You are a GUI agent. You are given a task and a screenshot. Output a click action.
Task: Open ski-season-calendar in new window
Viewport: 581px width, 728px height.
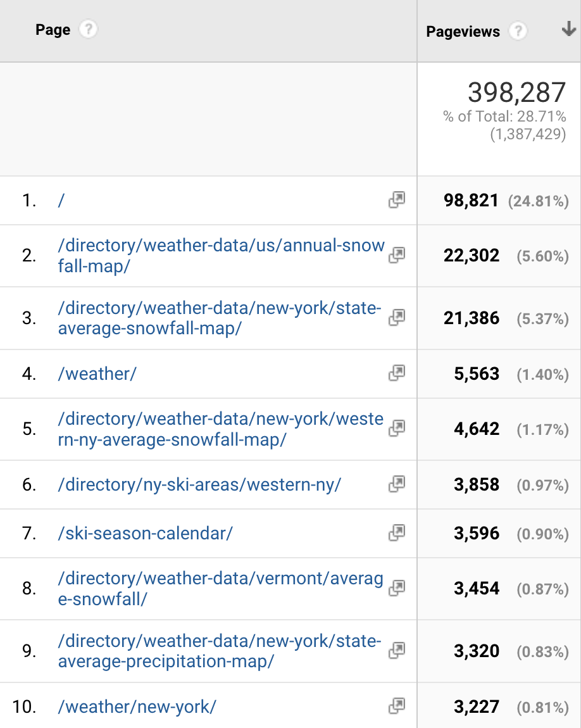pyautogui.click(x=396, y=533)
